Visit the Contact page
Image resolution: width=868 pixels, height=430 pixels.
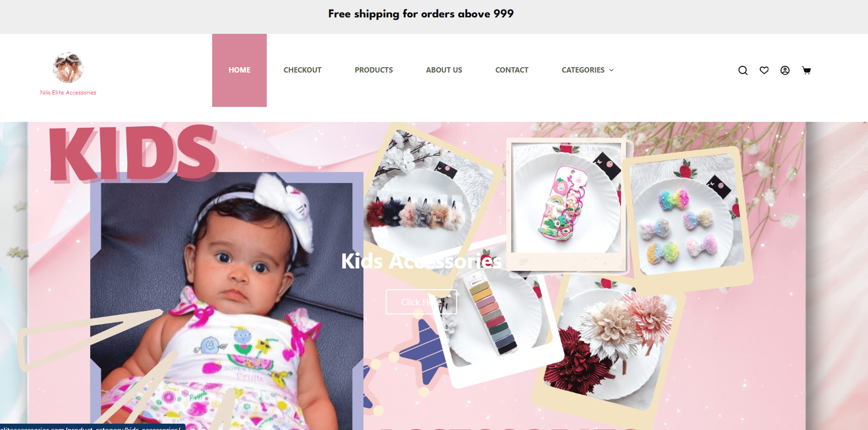point(512,70)
